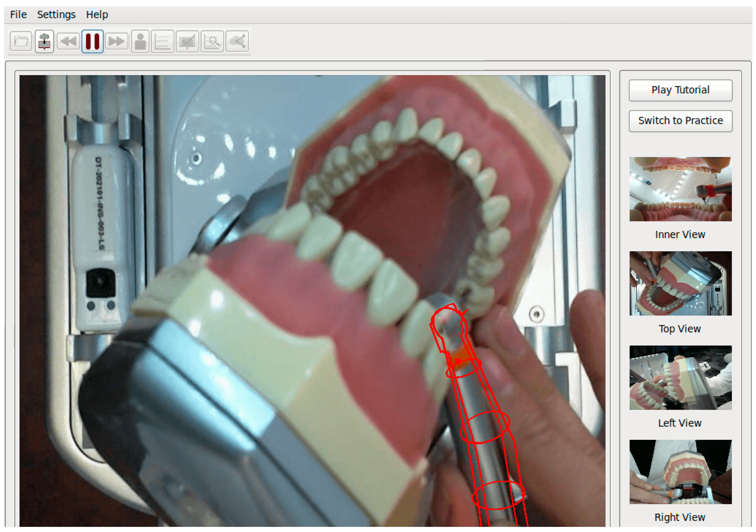Select the Top View thumbnail
The height and width of the screenshot is (532, 756).
pos(681,283)
